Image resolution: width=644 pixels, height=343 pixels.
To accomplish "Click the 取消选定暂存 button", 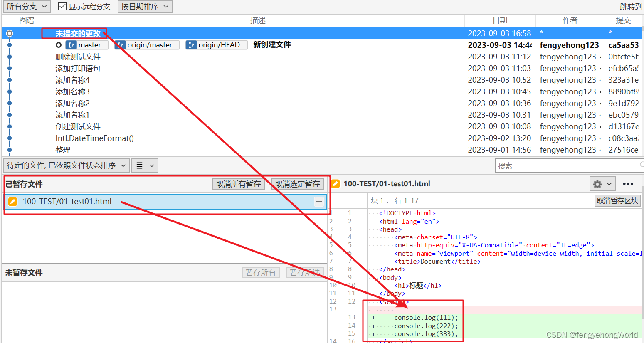I will [297, 184].
